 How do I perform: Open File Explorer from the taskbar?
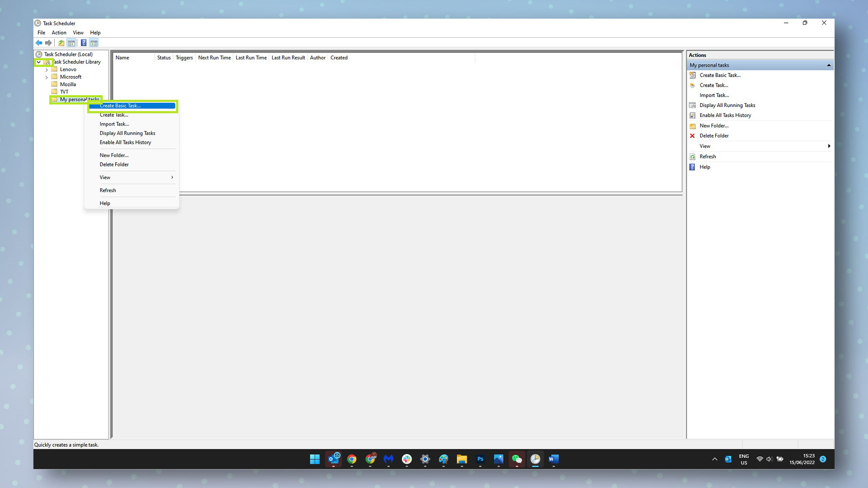click(461, 459)
